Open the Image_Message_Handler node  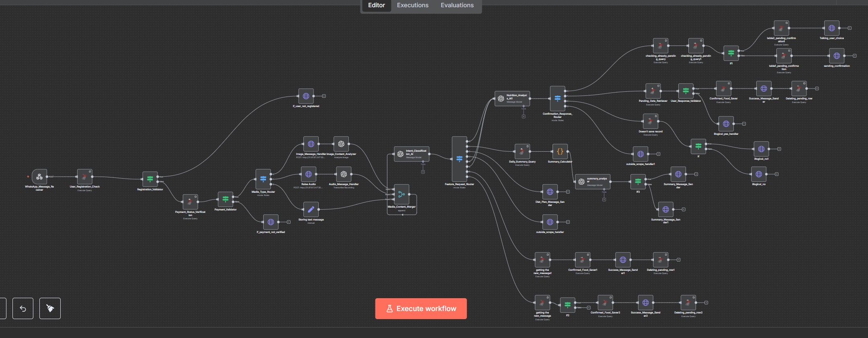pos(311,144)
